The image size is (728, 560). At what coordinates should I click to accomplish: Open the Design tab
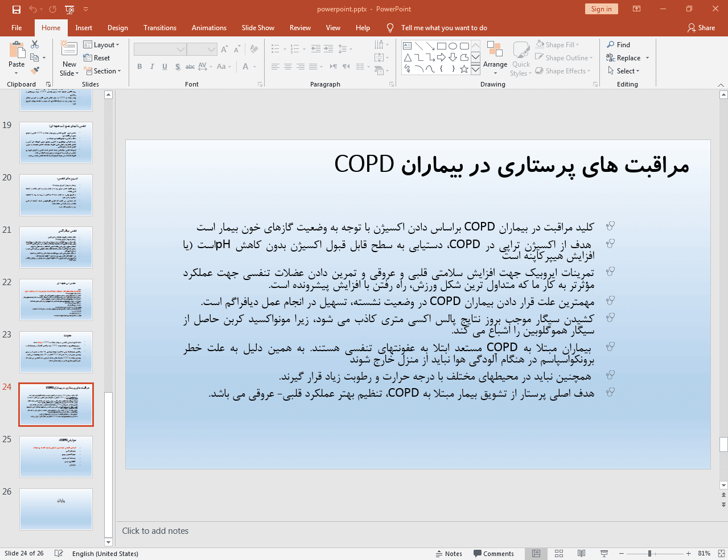118,27
